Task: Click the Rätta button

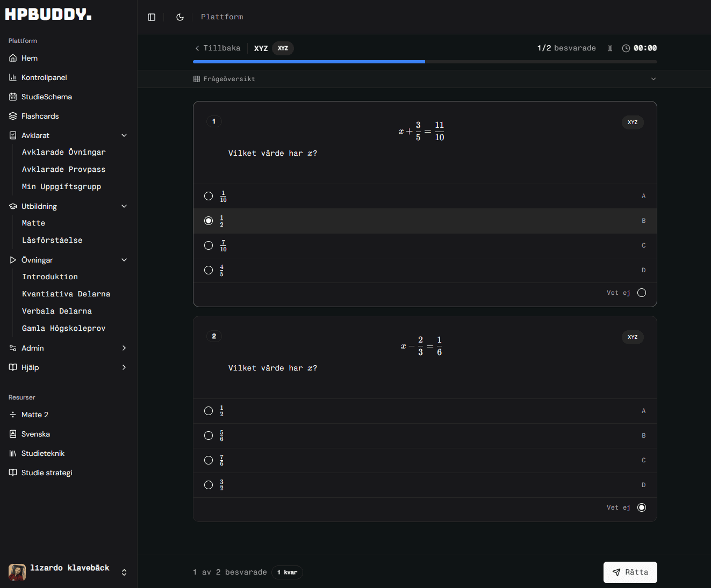Action: click(x=630, y=572)
